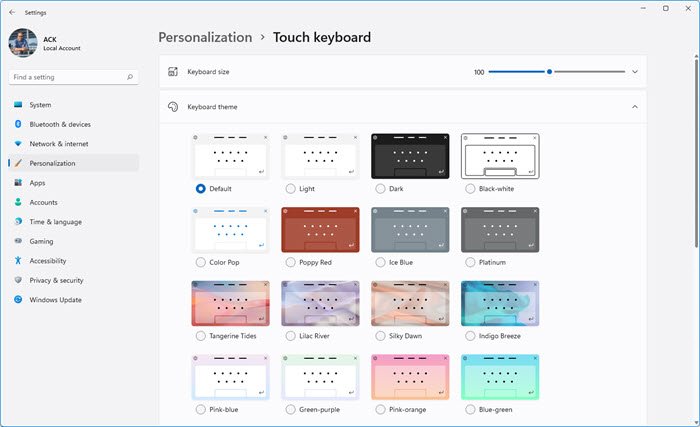Select the Indigo Breeze radio button

pyautogui.click(x=470, y=336)
